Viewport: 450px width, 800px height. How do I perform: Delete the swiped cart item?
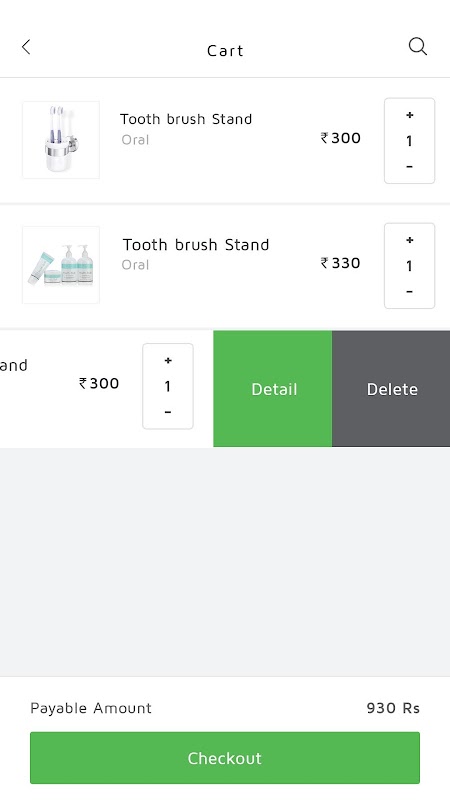click(x=391, y=389)
